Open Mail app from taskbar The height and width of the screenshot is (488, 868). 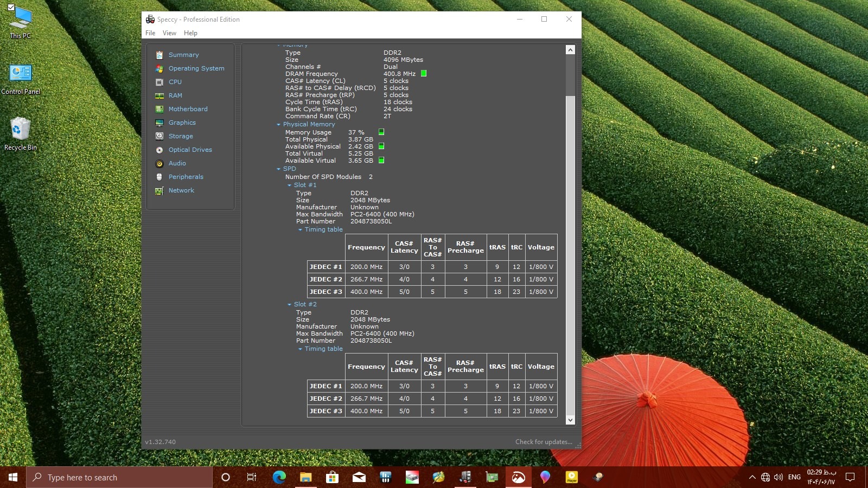359,477
